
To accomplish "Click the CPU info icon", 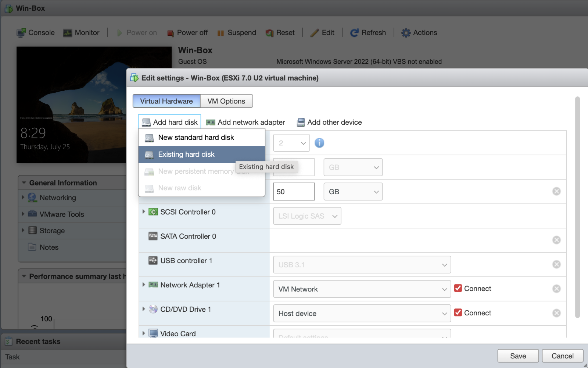I will 319,143.
